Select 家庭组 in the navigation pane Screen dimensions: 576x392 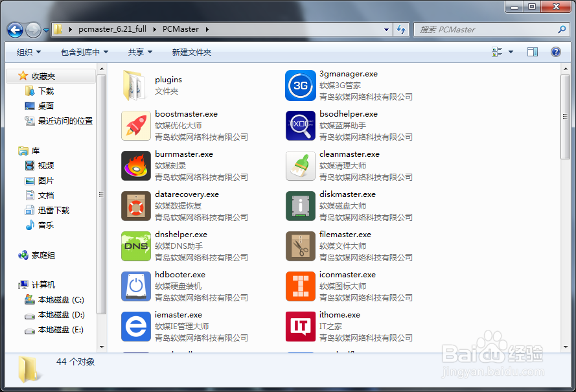click(x=43, y=255)
